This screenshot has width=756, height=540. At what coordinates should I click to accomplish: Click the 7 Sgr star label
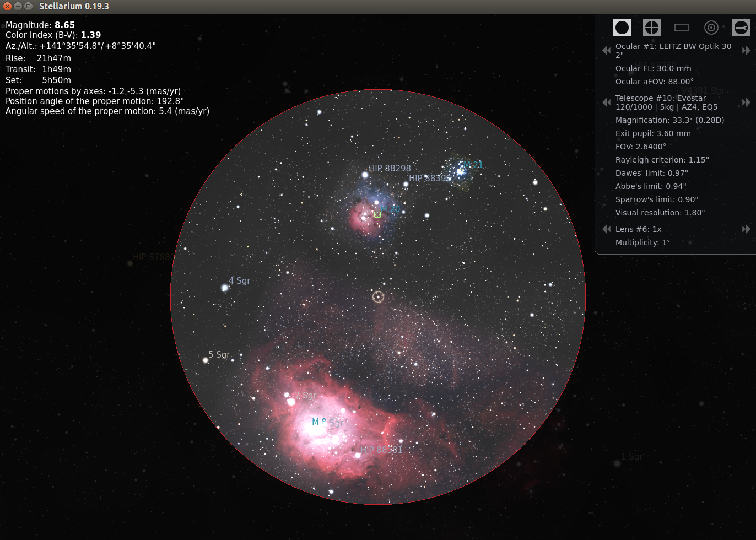click(305, 396)
